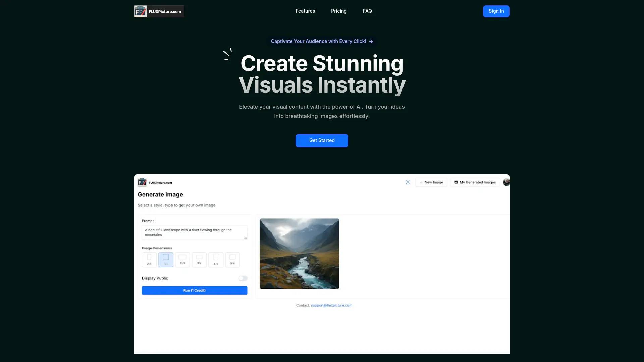Toggle the Display Public switch
The width and height of the screenshot is (644, 362).
click(243, 278)
